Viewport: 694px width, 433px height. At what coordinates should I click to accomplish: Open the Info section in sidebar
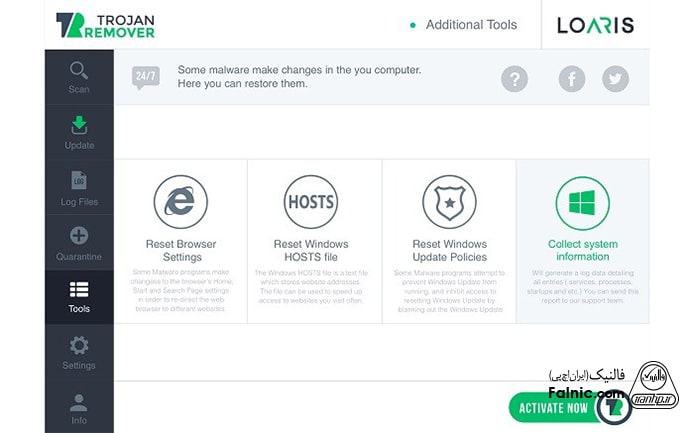click(x=79, y=408)
